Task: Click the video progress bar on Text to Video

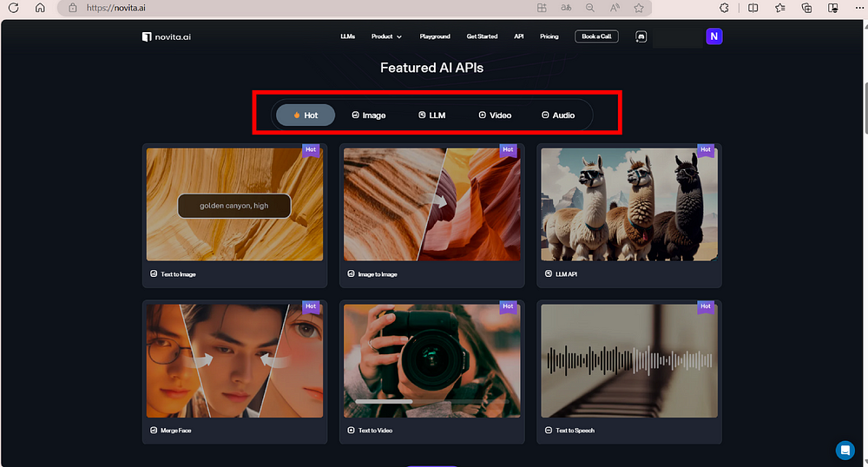Action: click(431, 401)
